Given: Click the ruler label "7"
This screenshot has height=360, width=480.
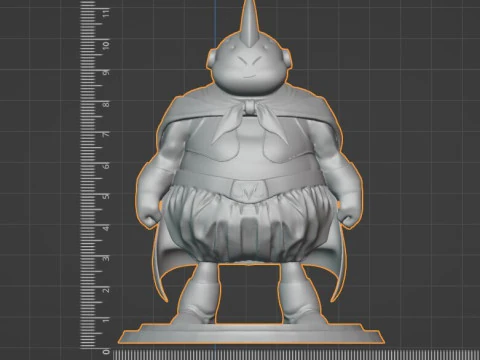Looking at the screenshot, I should click(106, 135).
